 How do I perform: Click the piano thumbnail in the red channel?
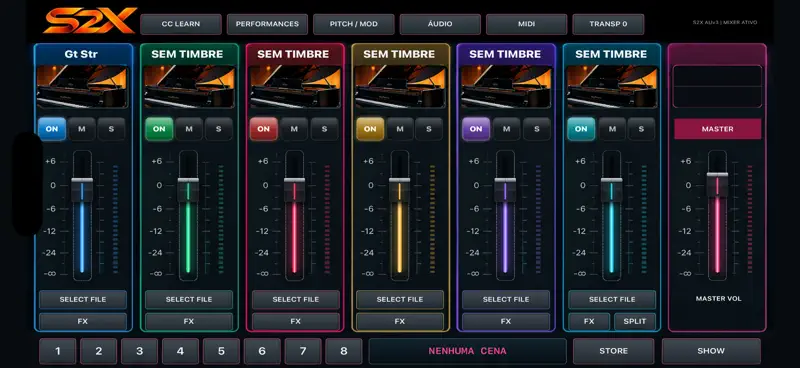295,86
